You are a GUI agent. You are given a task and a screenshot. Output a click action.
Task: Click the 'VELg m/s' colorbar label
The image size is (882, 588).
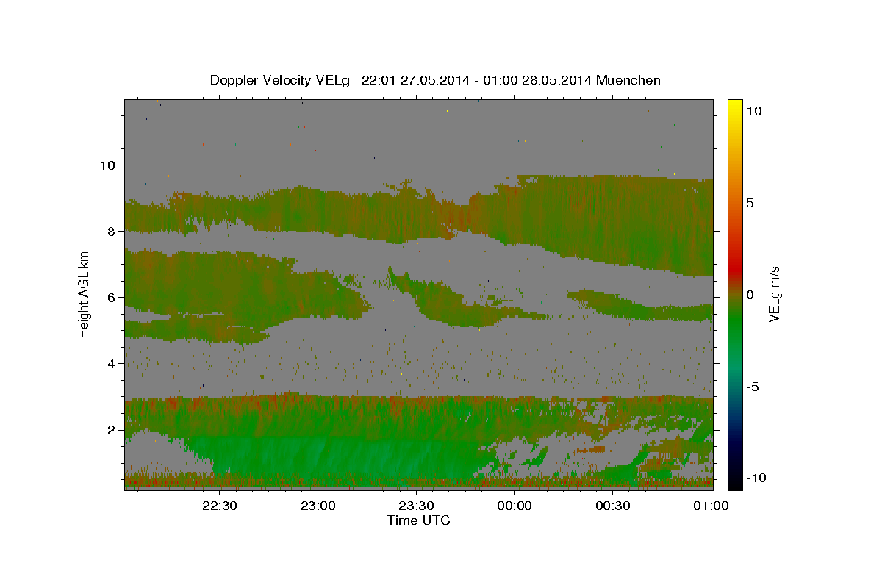coord(774,294)
